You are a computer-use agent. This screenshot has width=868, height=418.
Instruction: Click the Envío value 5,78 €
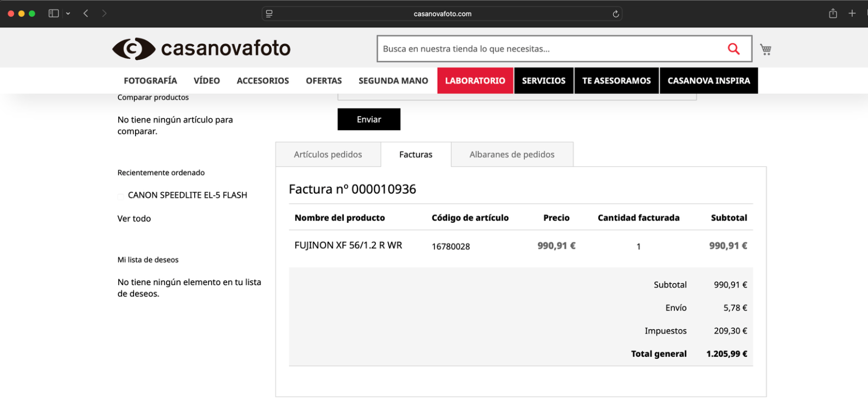[x=735, y=308]
